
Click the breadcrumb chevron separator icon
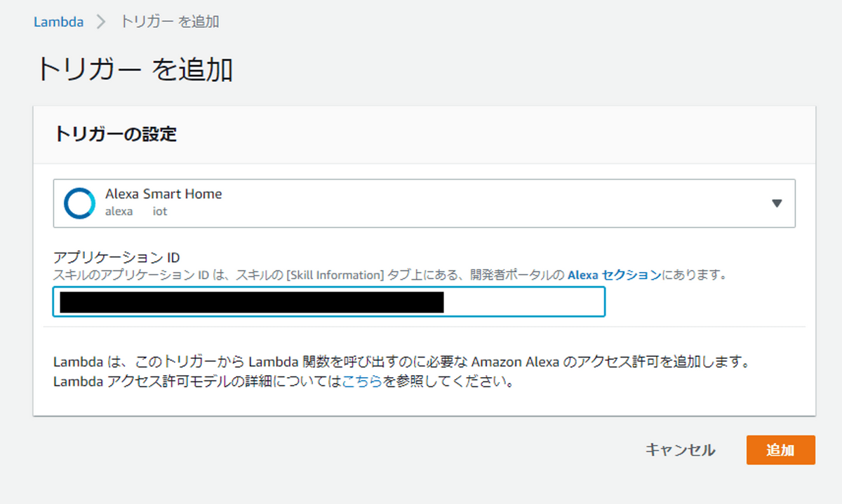pos(102,22)
